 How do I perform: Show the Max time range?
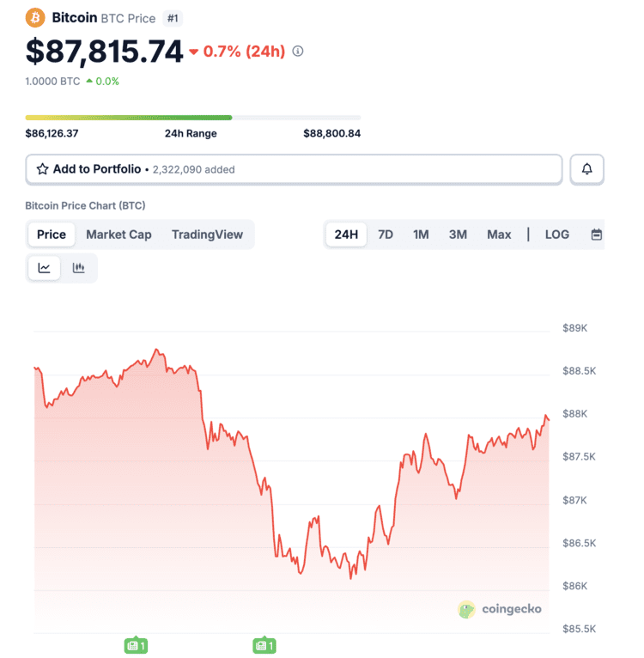tap(499, 235)
